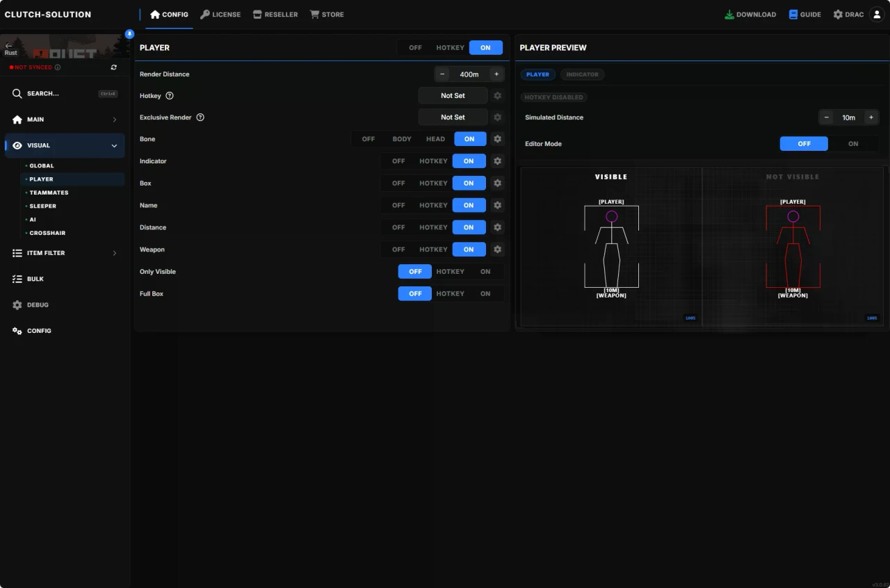The width and height of the screenshot is (890, 588).
Task: Click the refresh sync icon in sidebar
Action: pyautogui.click(x=114, y=67)
